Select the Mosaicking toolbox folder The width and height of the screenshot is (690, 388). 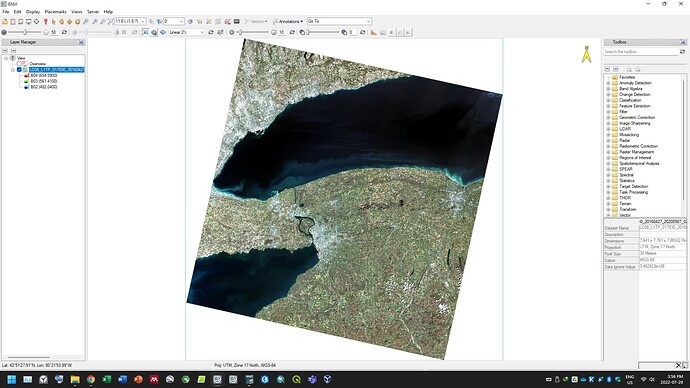click(x=629, y=135)
